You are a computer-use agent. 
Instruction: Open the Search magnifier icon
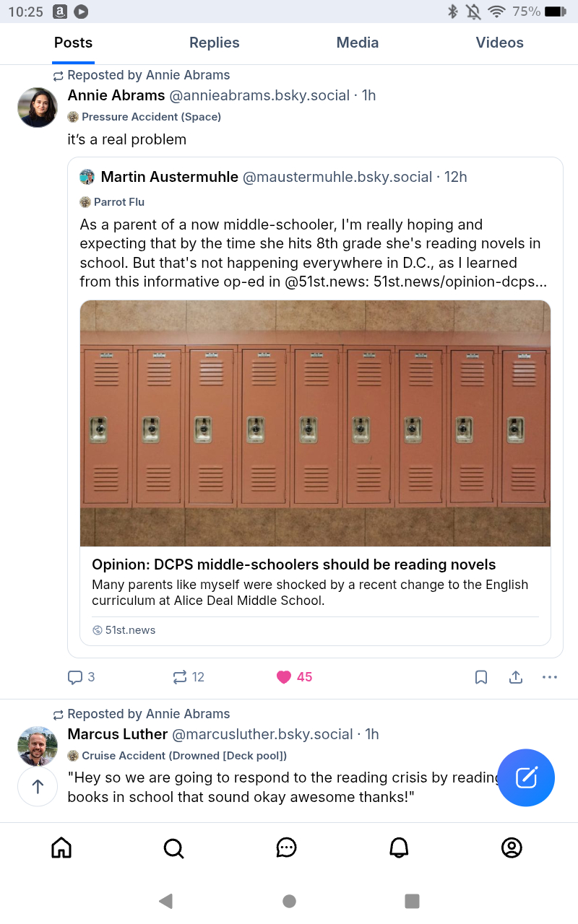[x=173, y=847]
